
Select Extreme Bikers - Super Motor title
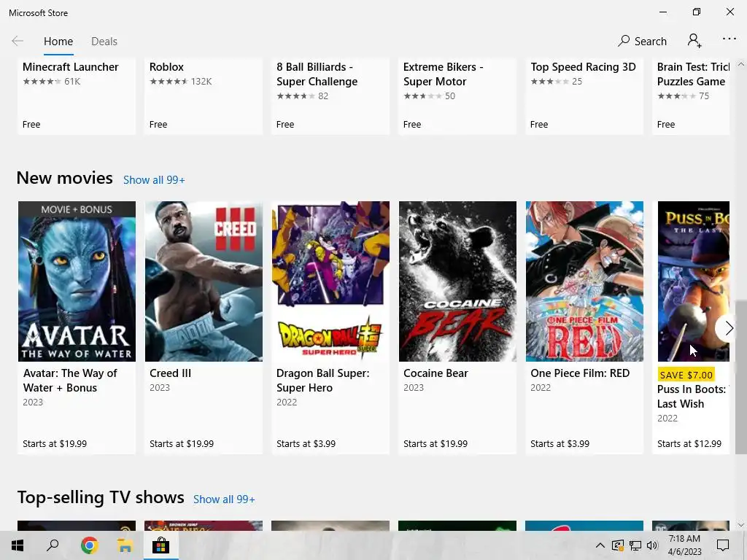(443, 74)
